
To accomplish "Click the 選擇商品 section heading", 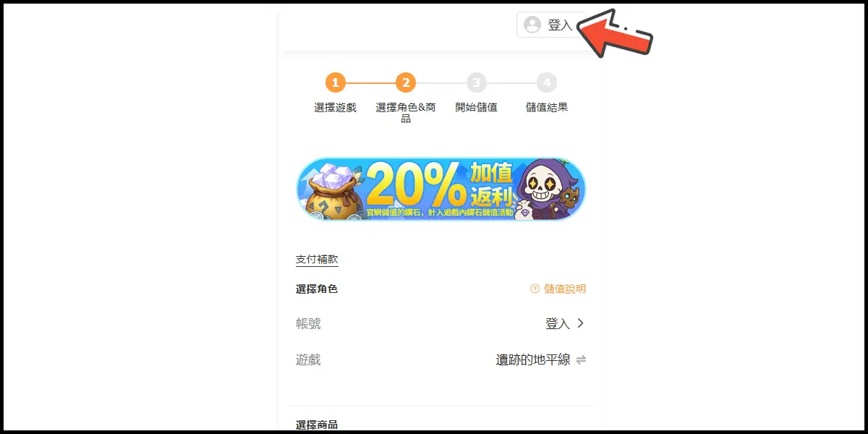I will (317, 425).
